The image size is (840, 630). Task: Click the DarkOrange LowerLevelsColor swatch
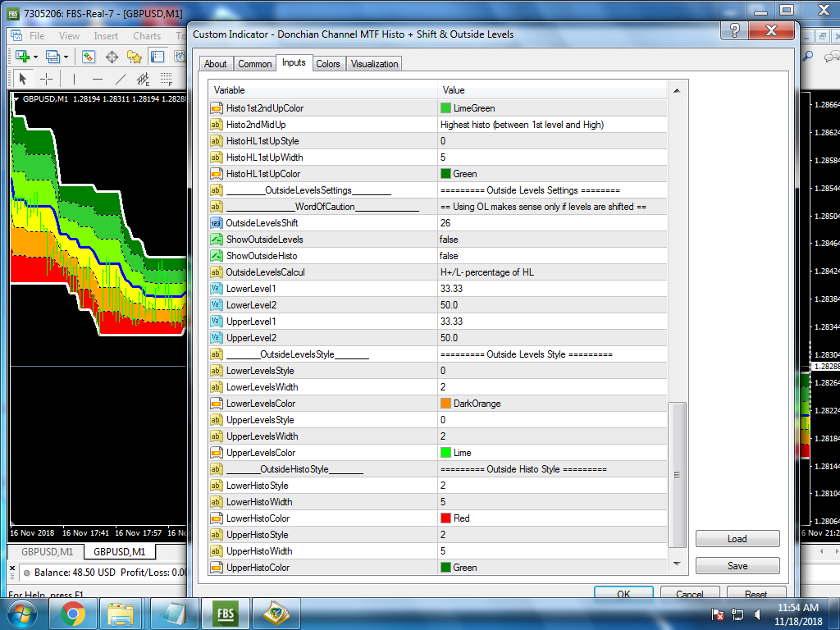pos(446,404)
